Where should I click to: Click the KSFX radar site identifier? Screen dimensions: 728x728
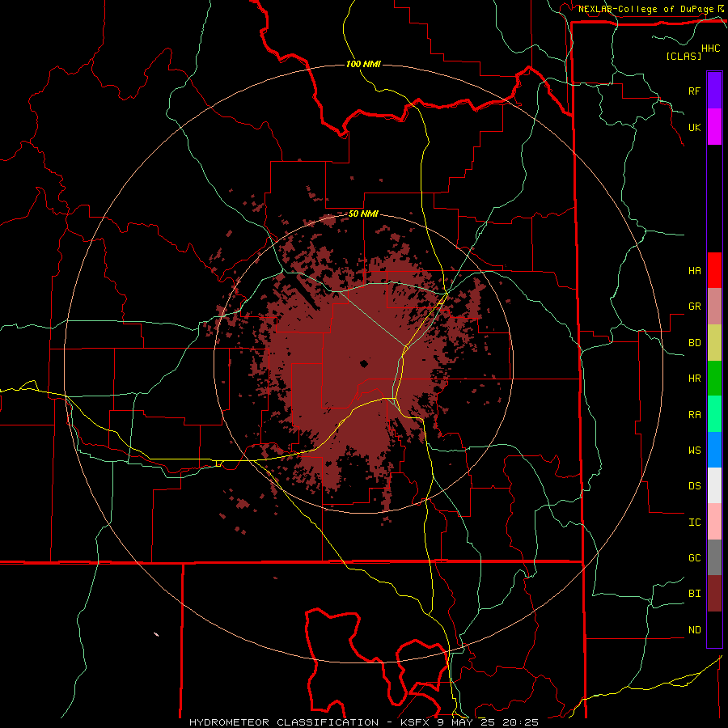tap(416, 722)
